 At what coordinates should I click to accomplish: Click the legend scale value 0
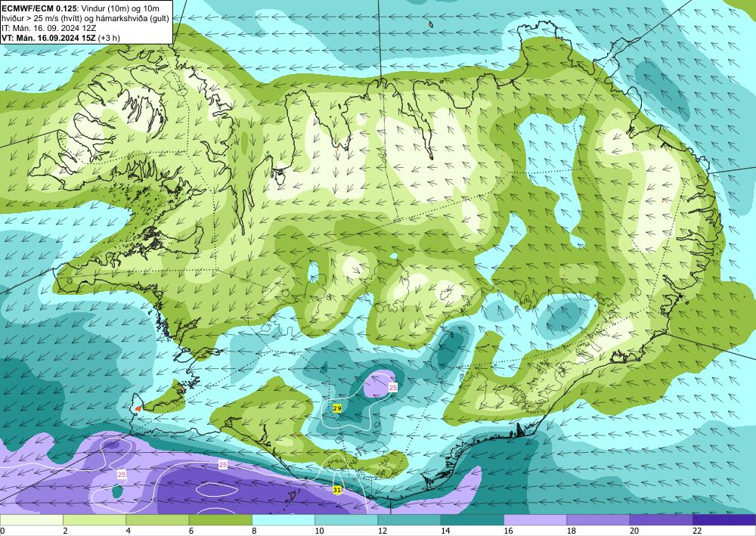(x=2, y=531)
